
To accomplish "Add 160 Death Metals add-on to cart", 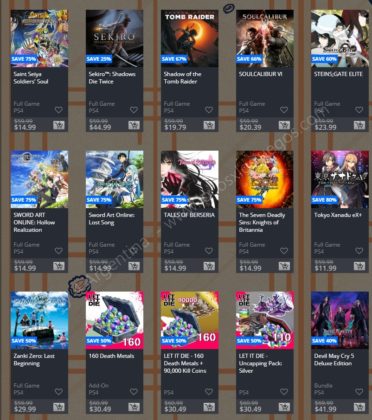I will tap(134, 407).
